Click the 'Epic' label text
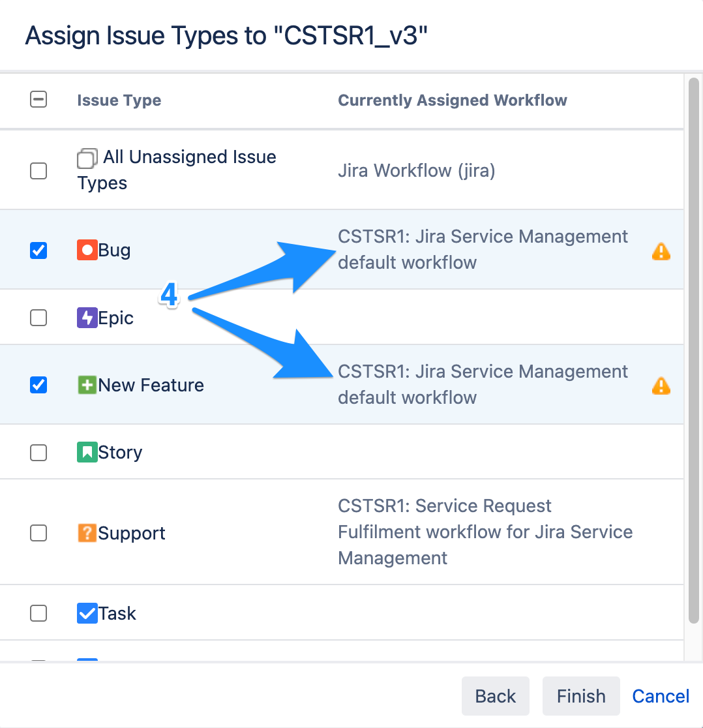703x728 pixels. pyautogui.click(x=115, y=318)
